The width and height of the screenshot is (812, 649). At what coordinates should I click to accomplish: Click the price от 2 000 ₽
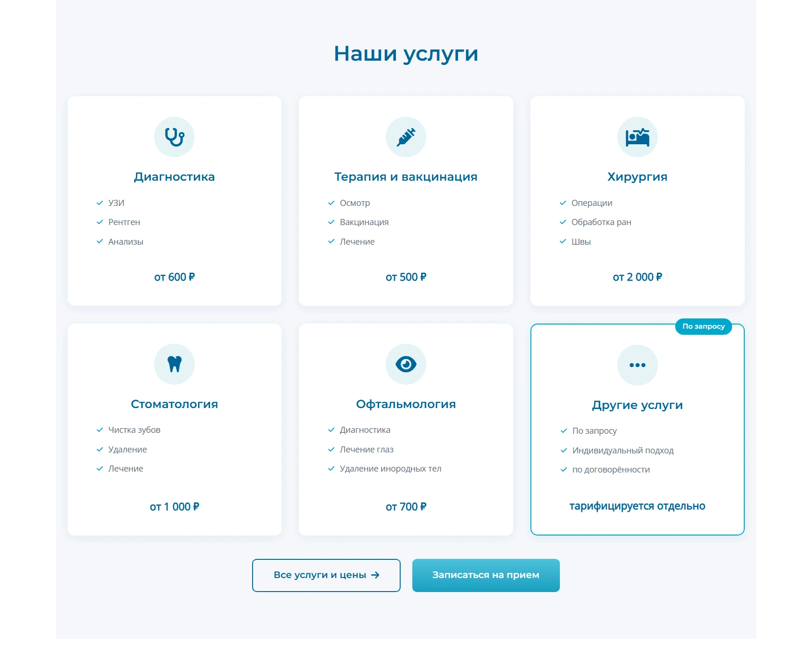pos(637,277)
